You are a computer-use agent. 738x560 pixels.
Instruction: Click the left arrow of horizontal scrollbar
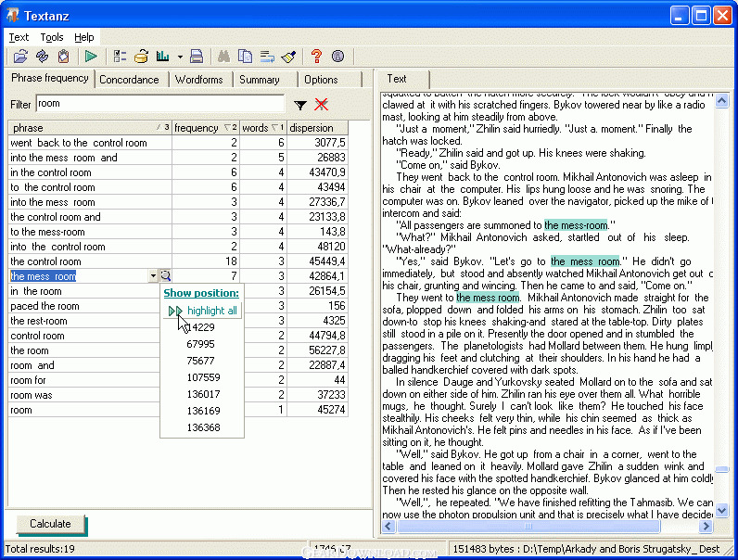pos(388,526)
